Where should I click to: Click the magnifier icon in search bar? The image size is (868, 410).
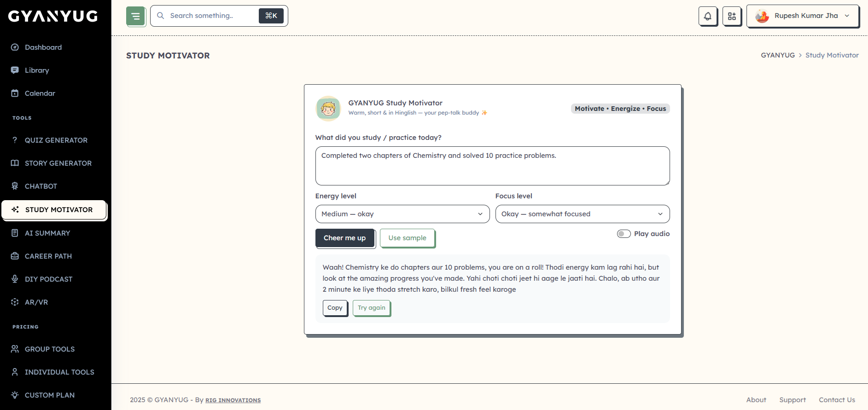161,16
